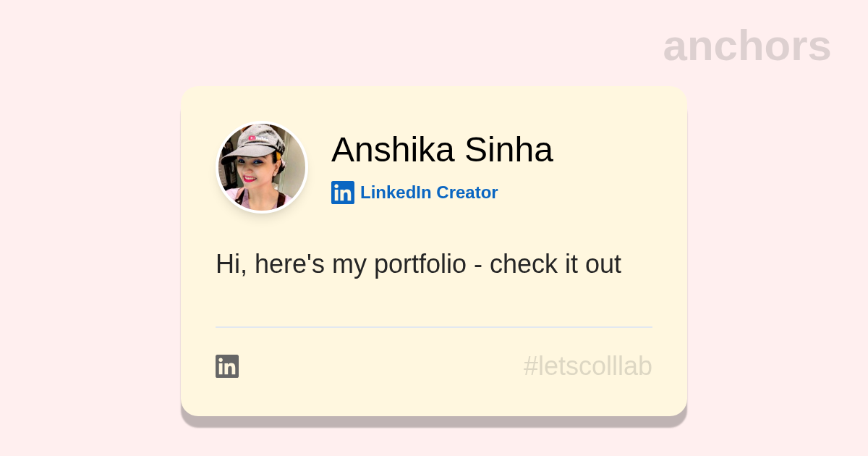
Task: Click the word out ending the bio
Action: coord(603,264)
